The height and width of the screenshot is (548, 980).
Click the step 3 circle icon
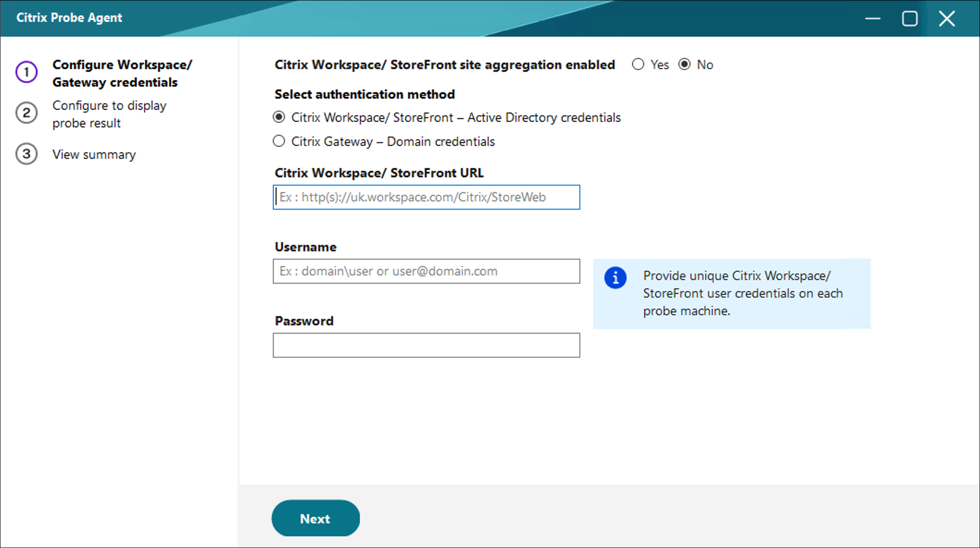(x=26, y=154)
